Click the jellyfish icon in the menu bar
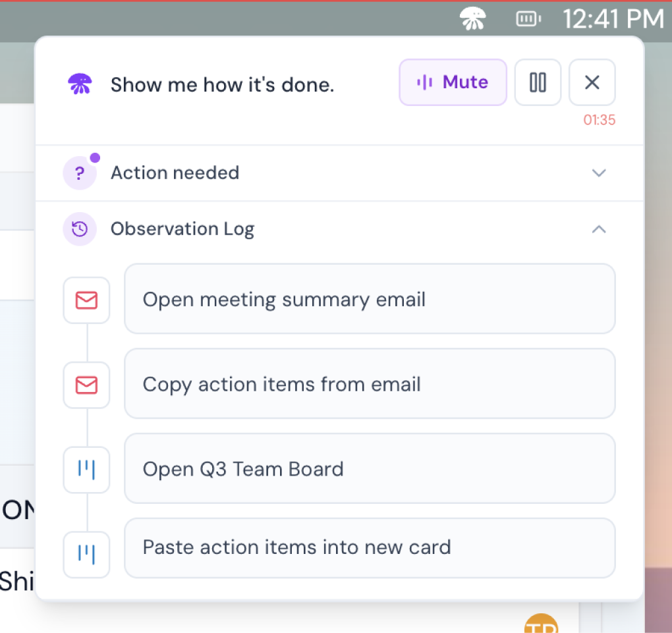 pyautogui.click(x=473, y=19)
